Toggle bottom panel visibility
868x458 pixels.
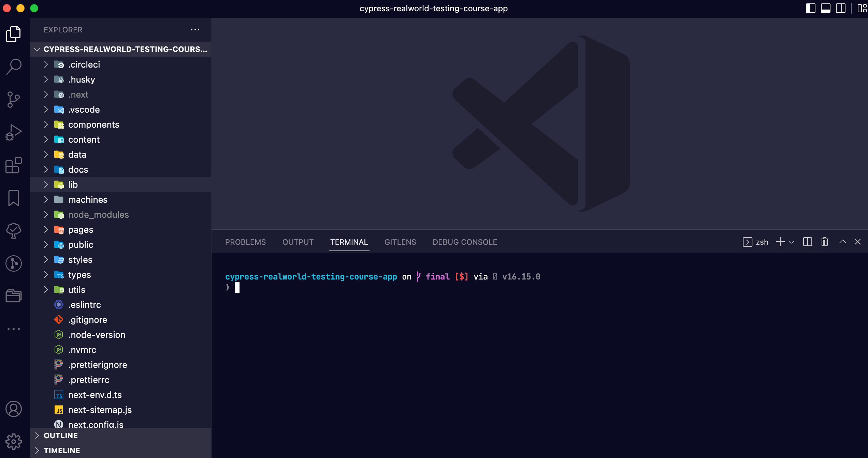(x=825, y=8)
